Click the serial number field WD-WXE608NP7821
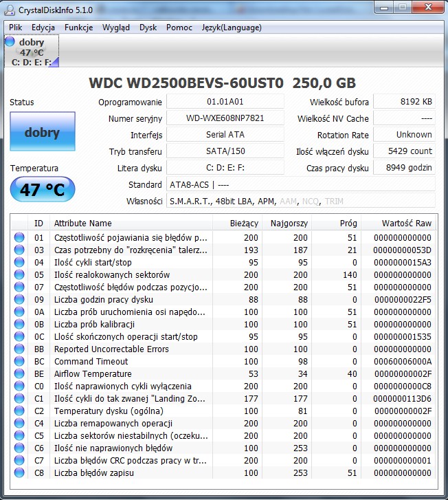448x500 pixels. point(225,118)
